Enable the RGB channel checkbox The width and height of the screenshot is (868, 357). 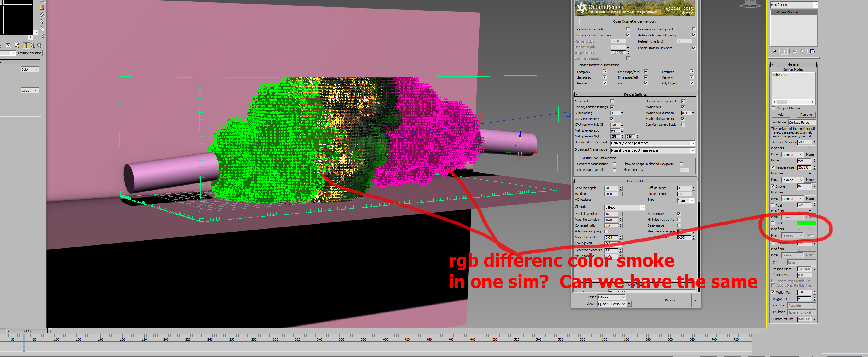pyautogui.click(x=772, y=223)
